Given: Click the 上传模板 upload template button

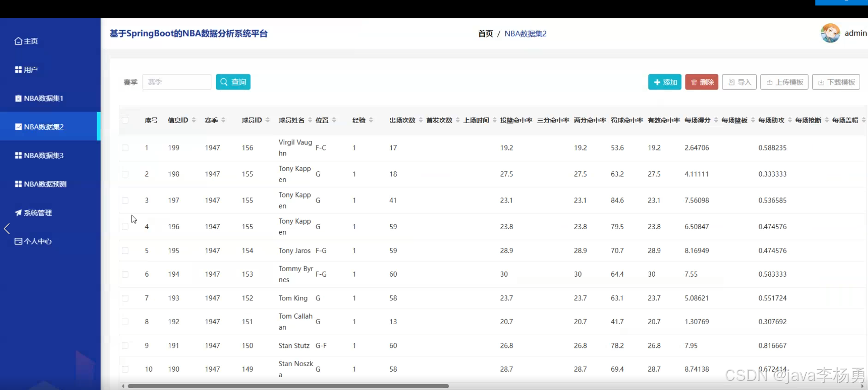Looking at the screenshot, I should pos(784,82).
